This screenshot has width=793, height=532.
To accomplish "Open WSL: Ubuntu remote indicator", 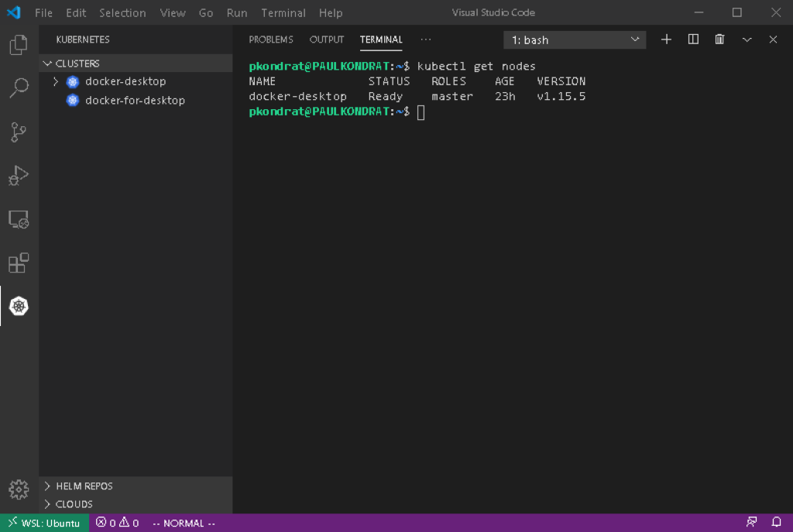I will 44,523.
